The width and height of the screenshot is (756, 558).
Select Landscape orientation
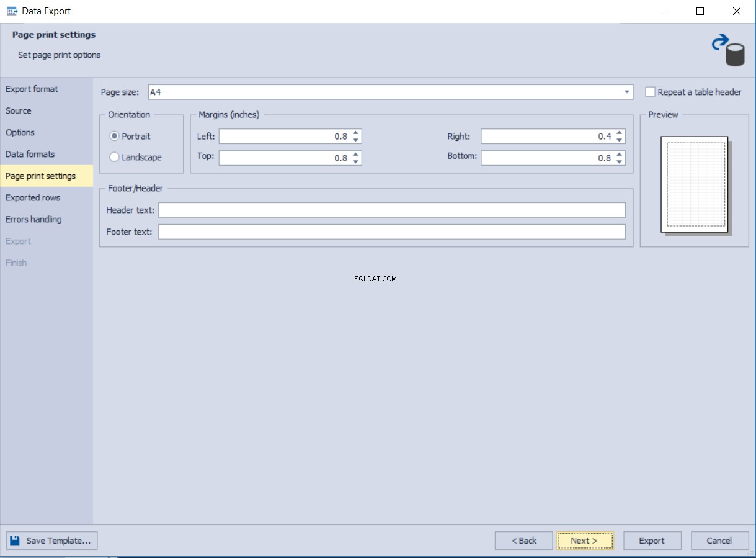[x=114, y=157]
